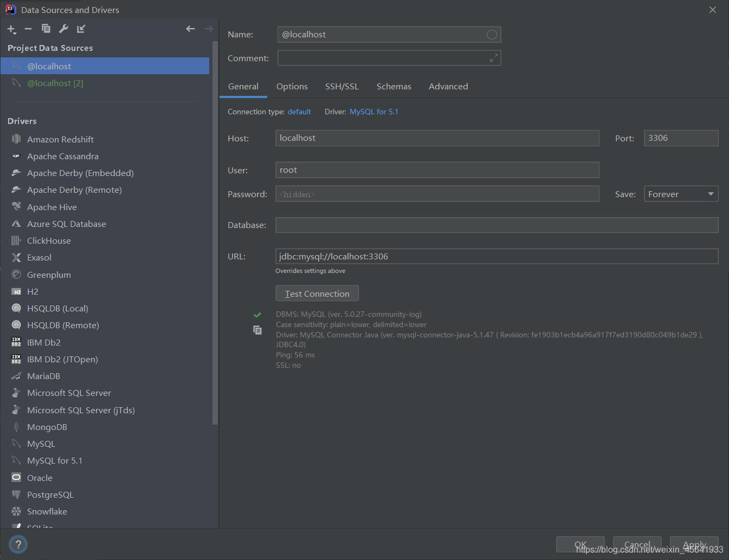The width and height of the screenshot is (729, 560).
Task: Select the MariaDB driver
Action: (43, 376)
